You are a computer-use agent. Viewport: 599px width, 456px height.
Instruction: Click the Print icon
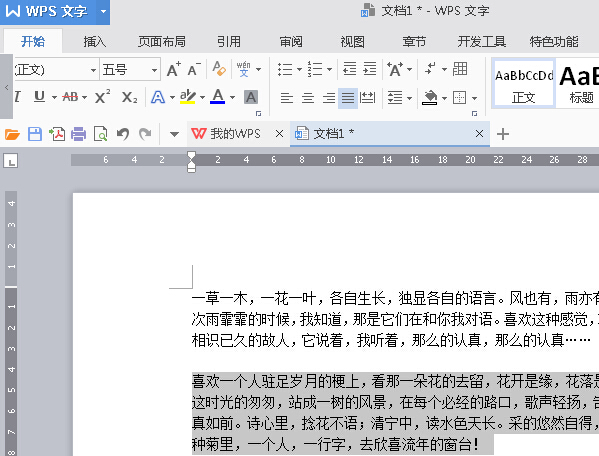79,134
